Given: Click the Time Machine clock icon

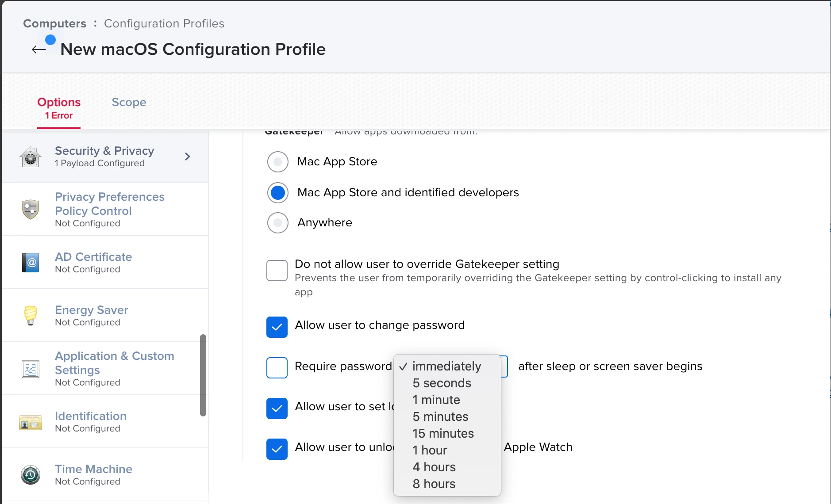Looking at the screenshot, I should (31, 475).
